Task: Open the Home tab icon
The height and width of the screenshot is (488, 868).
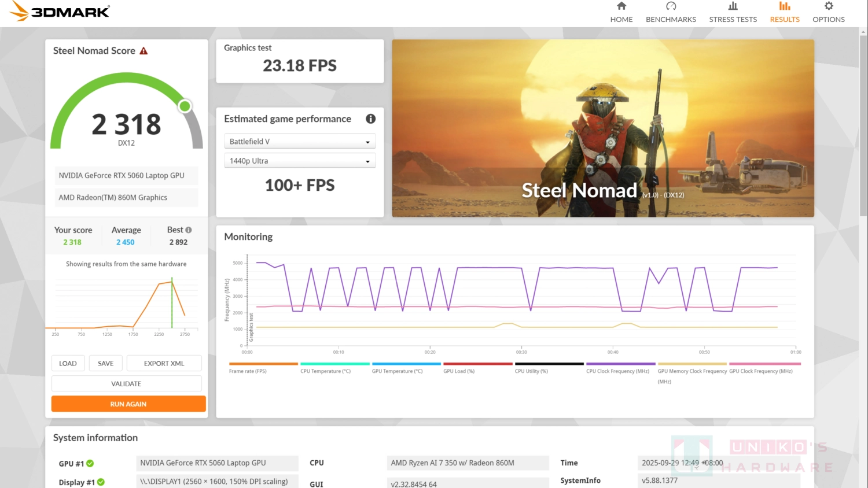Action: 621,6
